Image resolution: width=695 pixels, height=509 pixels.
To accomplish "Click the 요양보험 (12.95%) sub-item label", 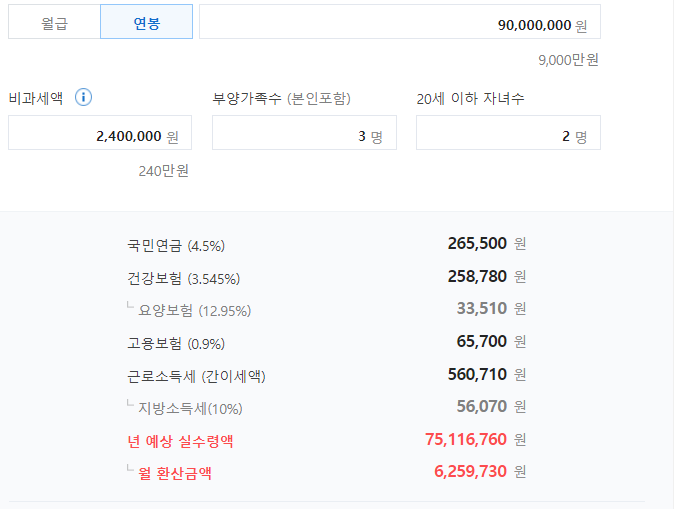I will [194, 311].
